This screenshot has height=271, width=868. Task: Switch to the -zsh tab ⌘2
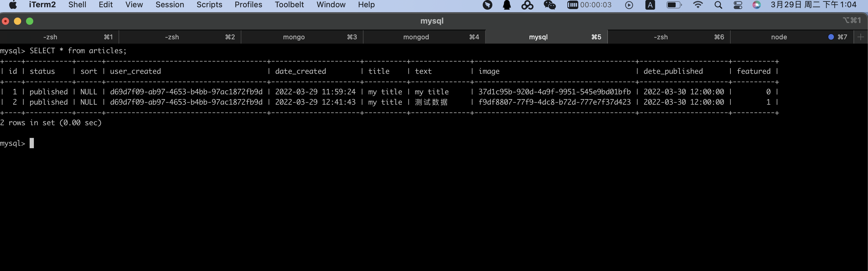pyautogui.click(x=180, y=37)
